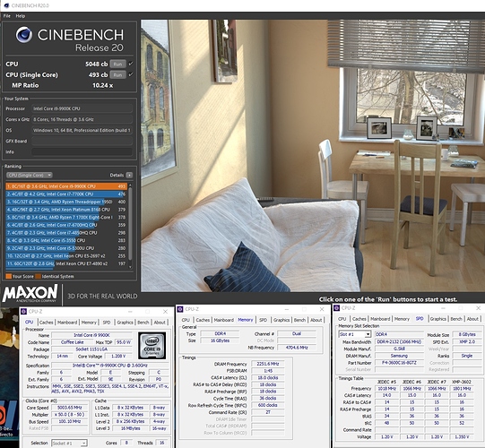Click the left CPU-Z window title icon

[24, 311]
